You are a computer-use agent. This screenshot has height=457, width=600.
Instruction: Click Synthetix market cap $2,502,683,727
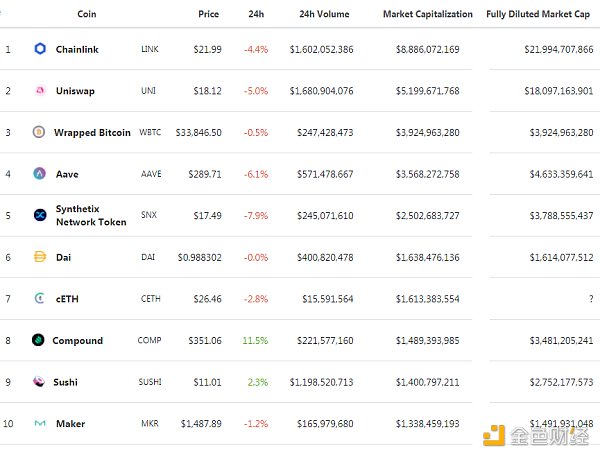tap(428, 215)
